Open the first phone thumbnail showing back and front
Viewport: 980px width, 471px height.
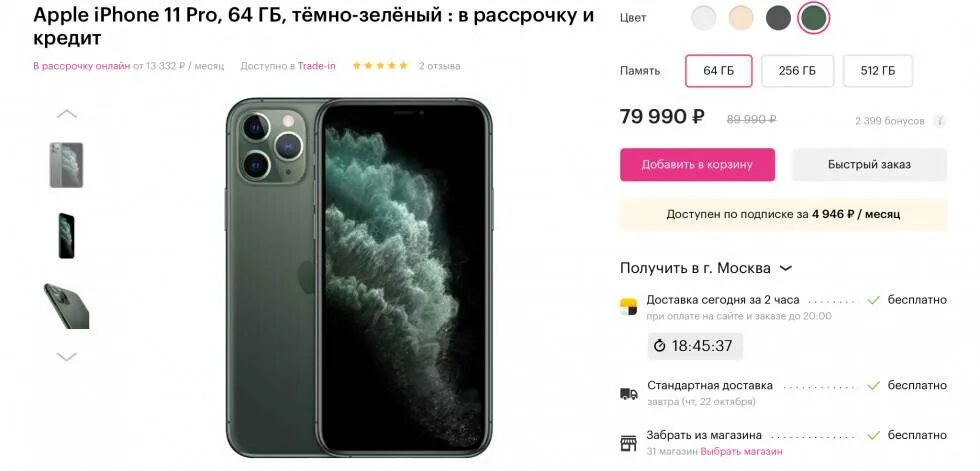[66, 165]
